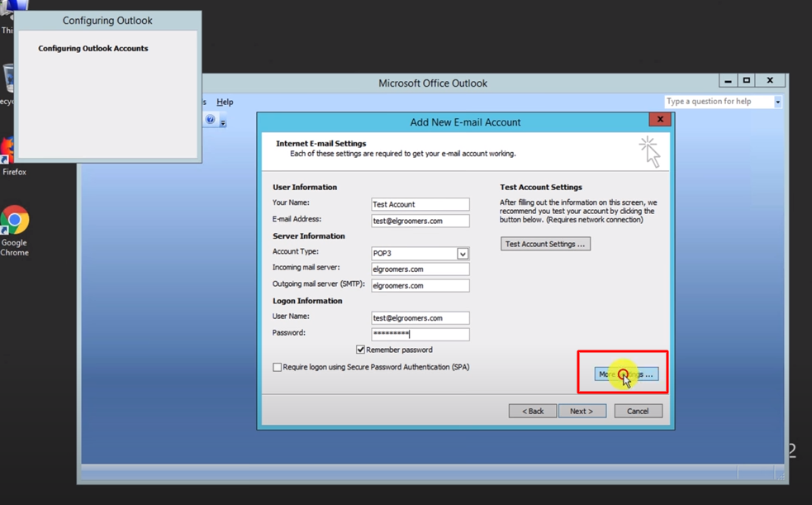Maximize the Microsoft Office Outlook window
The height and width of the screenshot is (505, 812).
(x=746, y=81)
